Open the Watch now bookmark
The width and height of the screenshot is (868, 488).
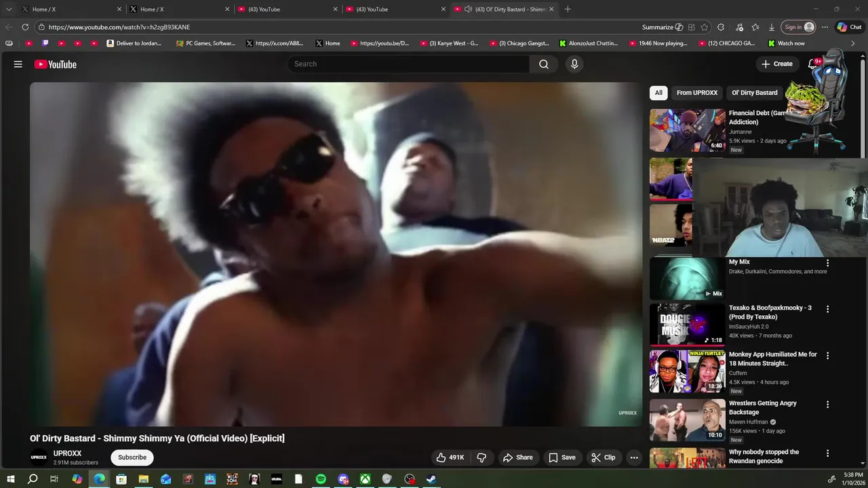[787, 43]
